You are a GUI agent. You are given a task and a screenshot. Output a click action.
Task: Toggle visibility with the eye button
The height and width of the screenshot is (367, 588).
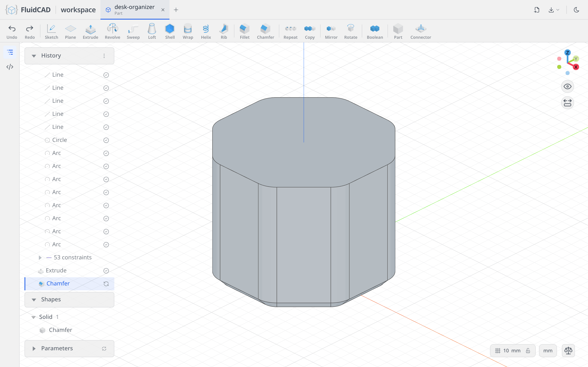click(567, 86)
